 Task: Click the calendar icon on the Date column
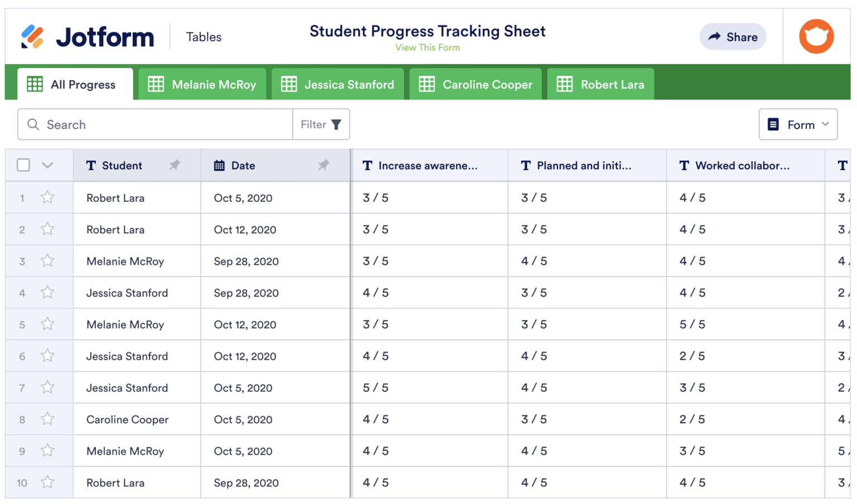[218, 165]
